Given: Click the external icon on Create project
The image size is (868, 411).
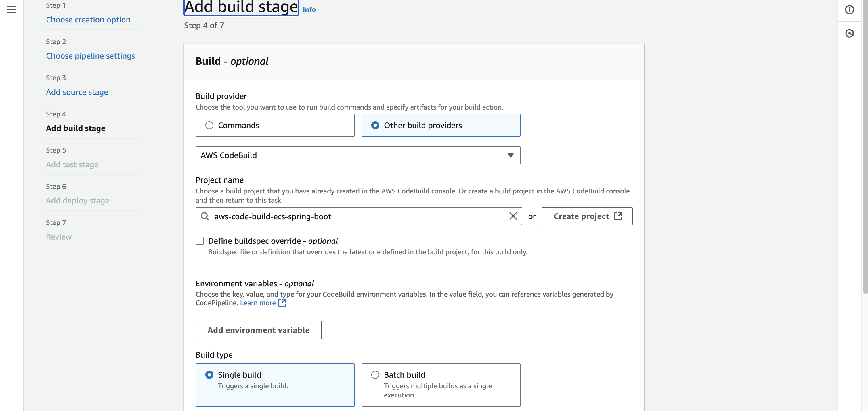Looking at the screenshot, I should coord(618,216).
